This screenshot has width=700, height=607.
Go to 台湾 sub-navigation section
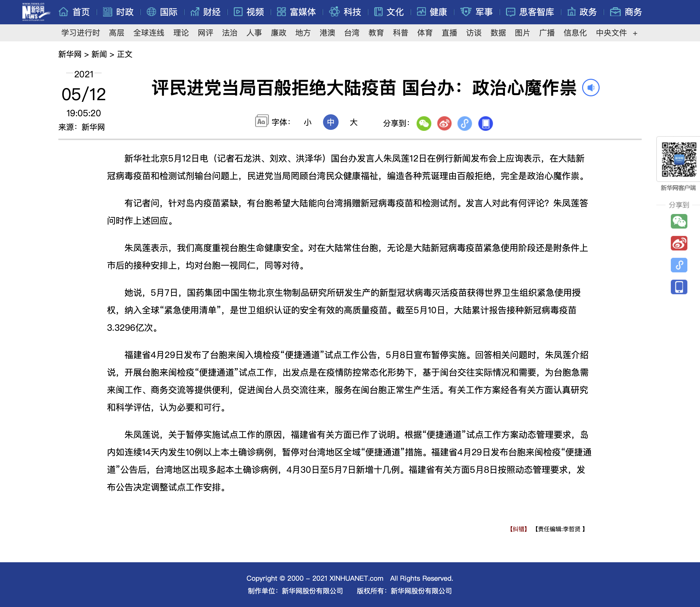[x=352, y=33]
